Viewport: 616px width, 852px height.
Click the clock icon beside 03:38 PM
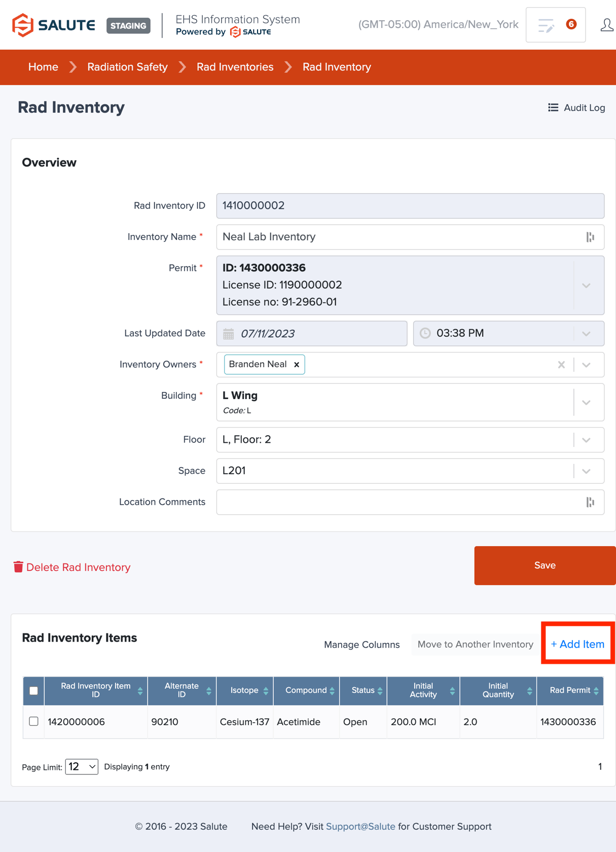coord(425,333)
